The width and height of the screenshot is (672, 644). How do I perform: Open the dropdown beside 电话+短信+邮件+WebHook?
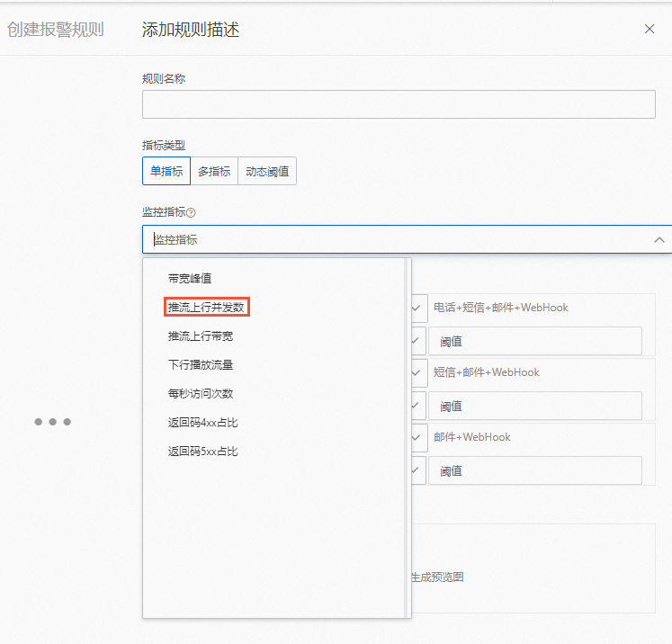tap(419, 309)
